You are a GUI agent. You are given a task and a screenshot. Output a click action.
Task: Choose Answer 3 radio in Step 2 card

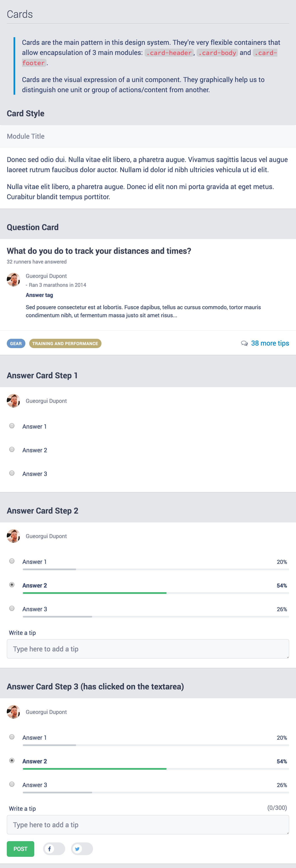pyautogui.click(x=12, y=608)
